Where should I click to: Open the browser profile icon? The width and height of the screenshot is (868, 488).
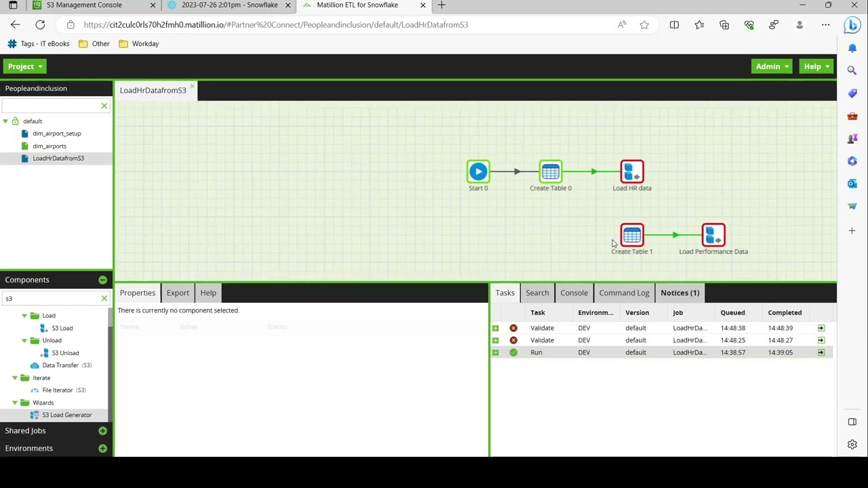point(800,25)
